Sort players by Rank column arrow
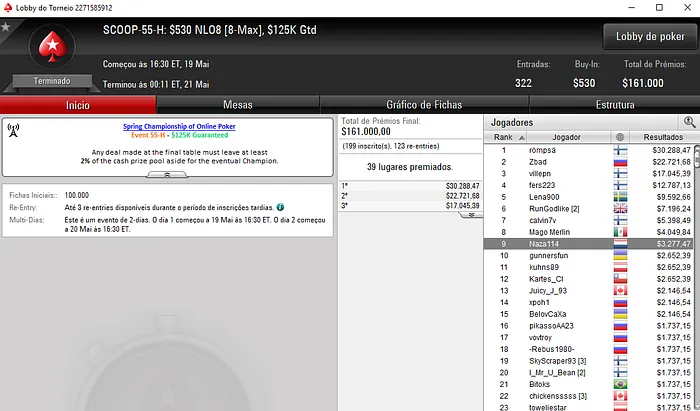700x411 pixels. [521, 137]
